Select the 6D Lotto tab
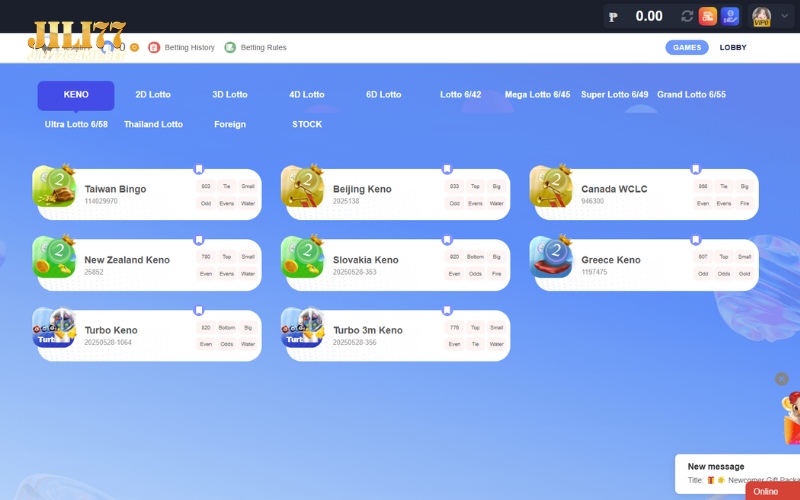 pyautogui.click(x=384, y=94)
